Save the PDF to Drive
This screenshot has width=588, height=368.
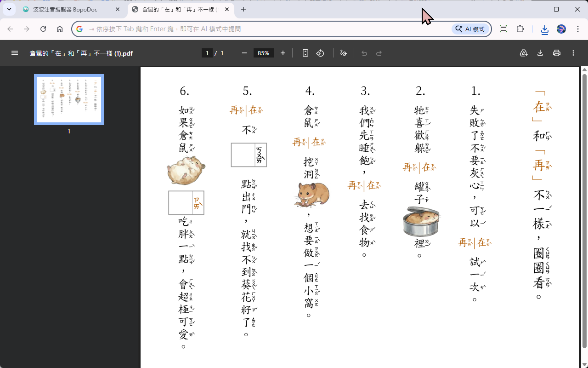coord(524,53)
